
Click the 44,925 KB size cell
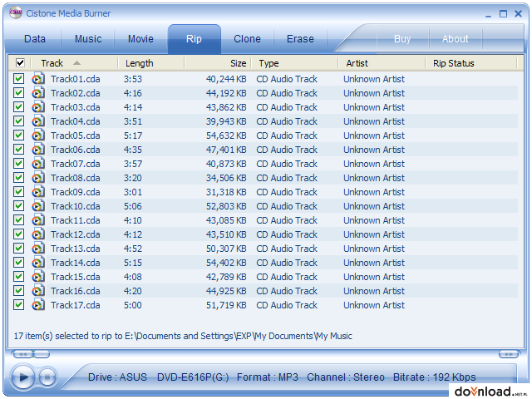226,291
